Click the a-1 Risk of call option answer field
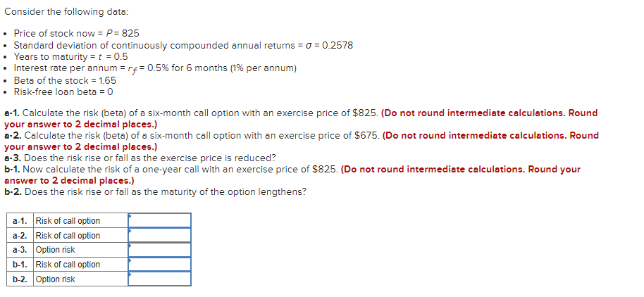Image resolution: width=644 pixels, height=297 pixels. (159, 220)
